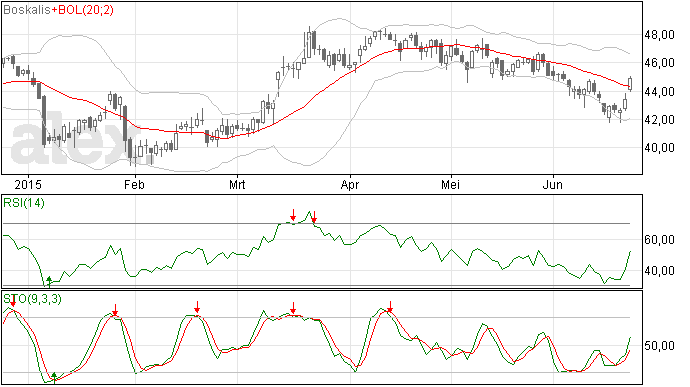Click 40,00 on the price chart axis

(659, 148)
